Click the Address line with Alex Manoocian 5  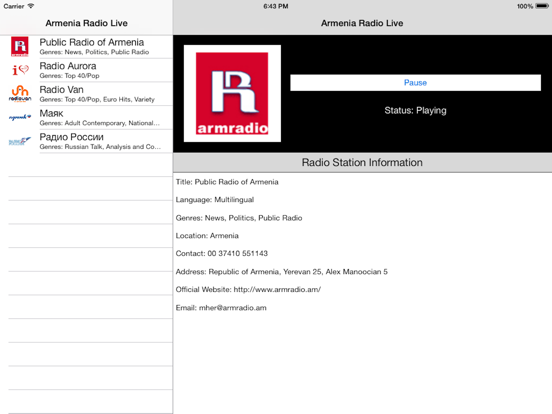(282, 272)
